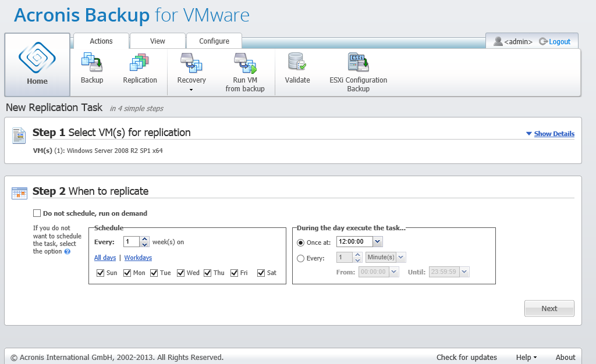The height and width of the screenshot is (364, 596).
Task: Open the Minute(s) unit dropdown
Action: pyautogui.click(x=401, y=258)
